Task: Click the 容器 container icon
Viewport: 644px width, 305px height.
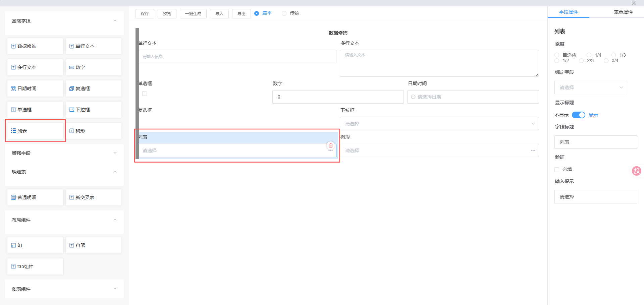Action: pyautogui.click(x=71, y=245)
